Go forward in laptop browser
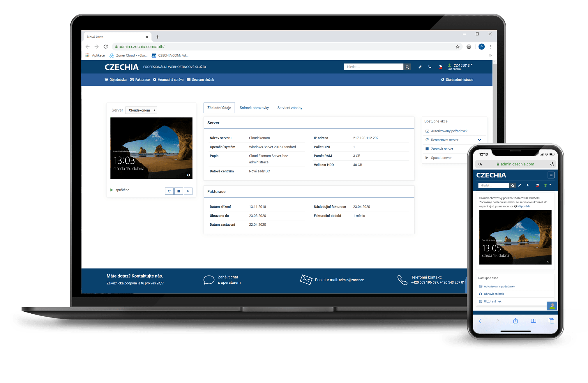588x383 pixels. 97,47
